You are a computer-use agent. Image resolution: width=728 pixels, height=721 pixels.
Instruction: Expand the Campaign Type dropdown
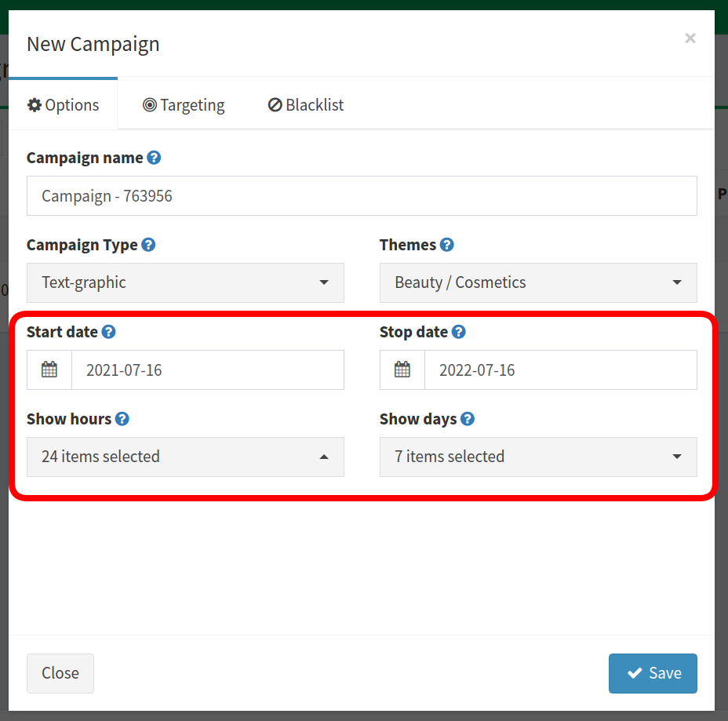185,282
